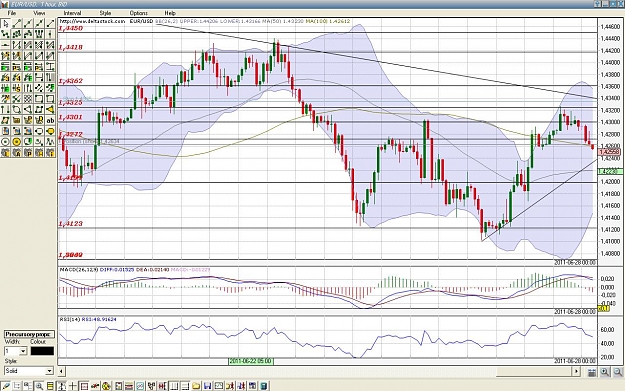The width and height of the screenshot is (625, 391).
Task: Select the outline triangle drawing tool
Action: click(28, 109)
